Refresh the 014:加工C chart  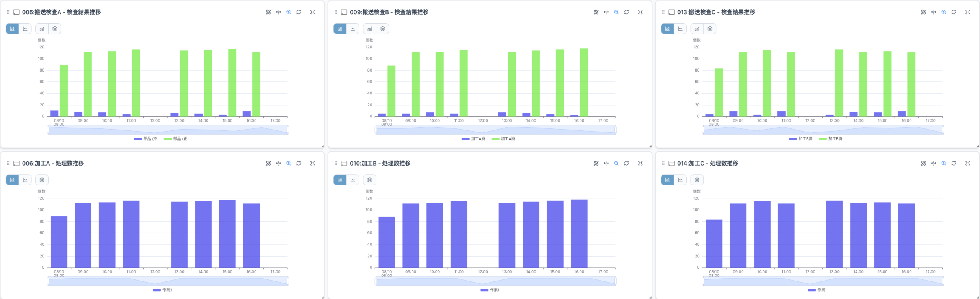pos(954,163)
